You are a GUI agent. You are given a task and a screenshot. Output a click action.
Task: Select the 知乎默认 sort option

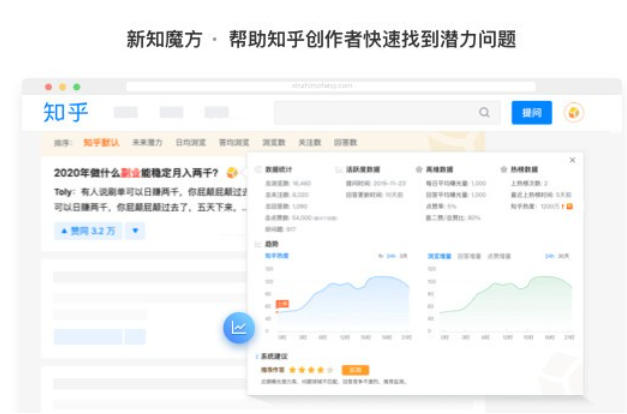(101, 142)
